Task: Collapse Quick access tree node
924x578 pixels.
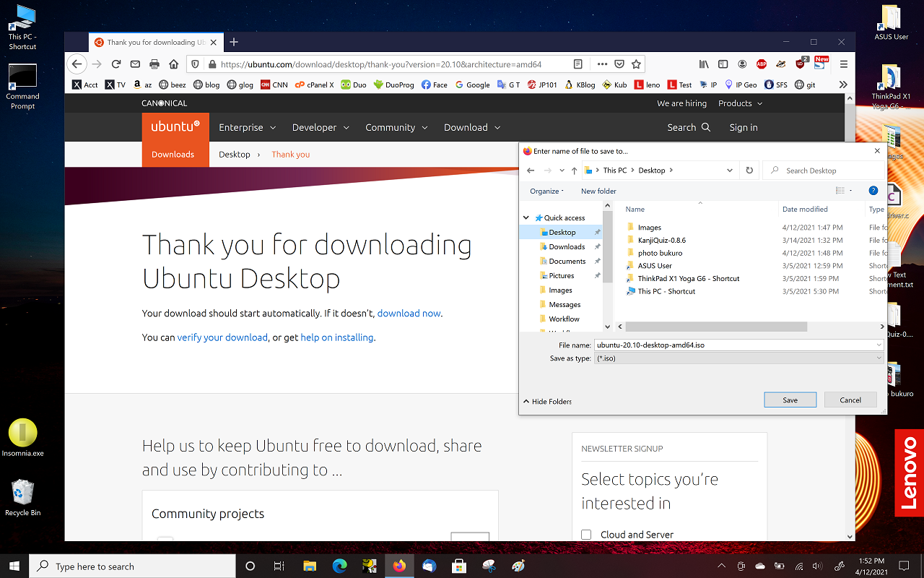Action: point(526,217)
